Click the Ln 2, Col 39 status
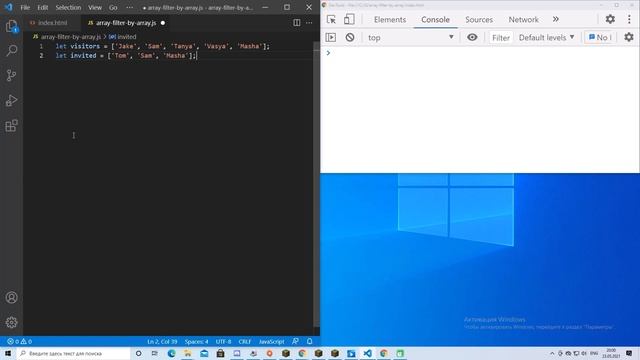The height and width of the screenshot is (360, 640). tap(162, 342)
